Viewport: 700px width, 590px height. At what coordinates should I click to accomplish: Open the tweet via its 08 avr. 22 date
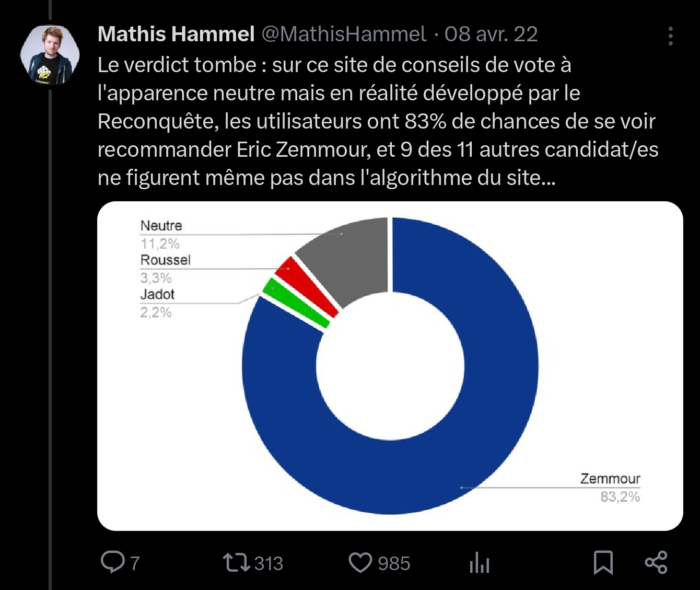point(491,34)
